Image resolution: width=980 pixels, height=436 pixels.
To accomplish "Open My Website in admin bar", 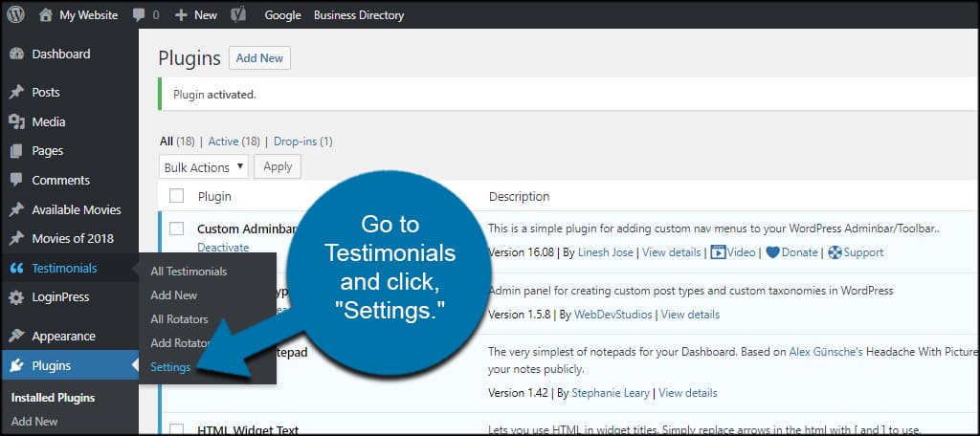I will (89, 15).
